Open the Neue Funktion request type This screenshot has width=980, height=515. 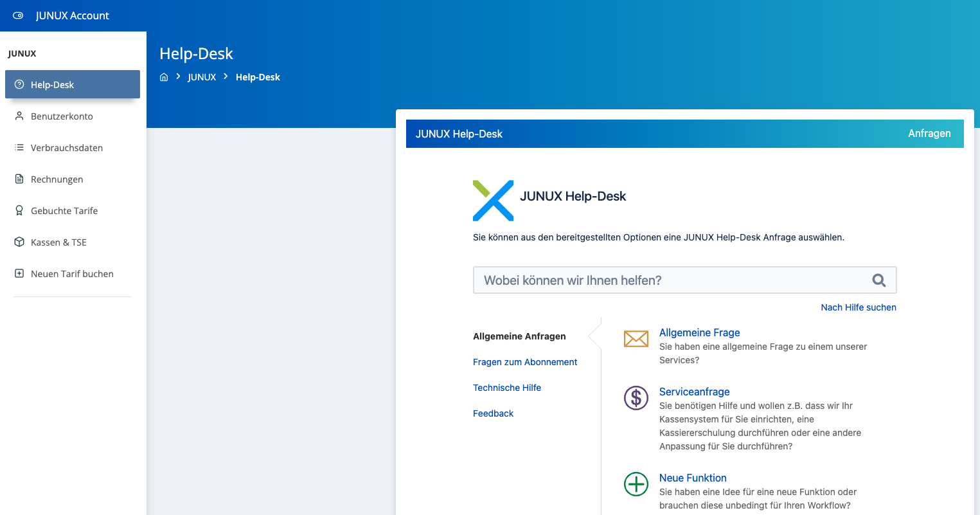(693, 478)
